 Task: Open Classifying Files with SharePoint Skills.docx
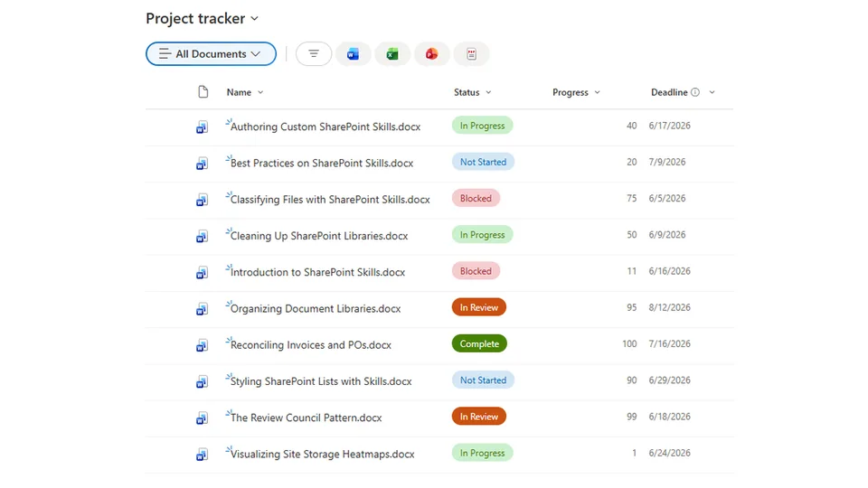[330, 200]
